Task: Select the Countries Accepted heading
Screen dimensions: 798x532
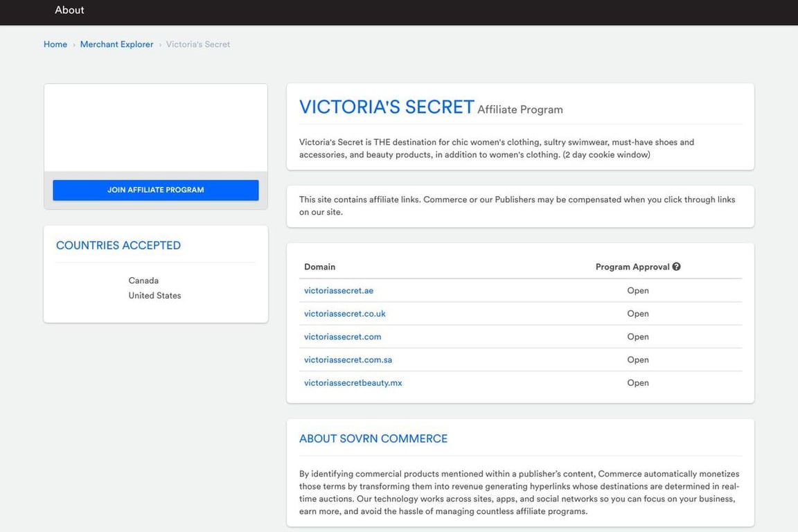Action: click(x=118, y=245)
